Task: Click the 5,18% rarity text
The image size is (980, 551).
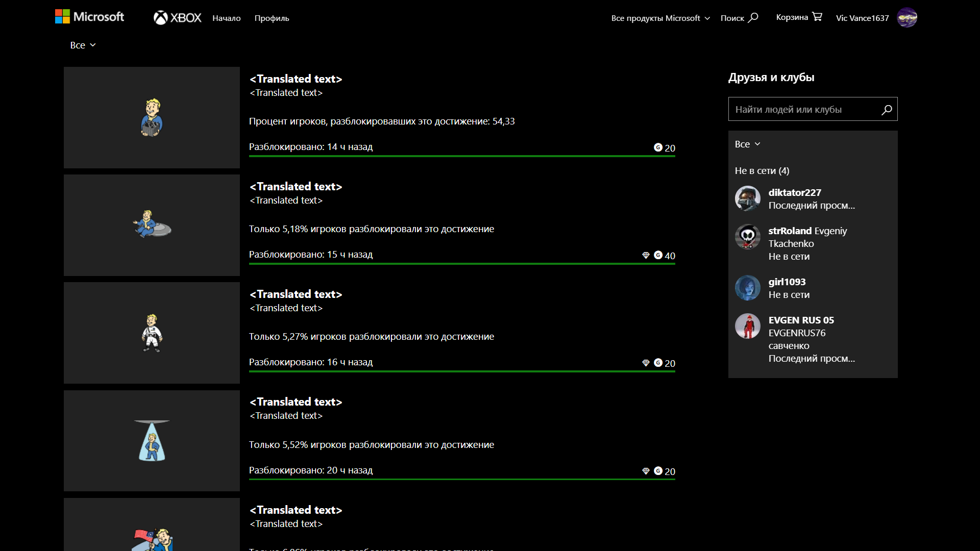Action: click(x=372, y=229)
